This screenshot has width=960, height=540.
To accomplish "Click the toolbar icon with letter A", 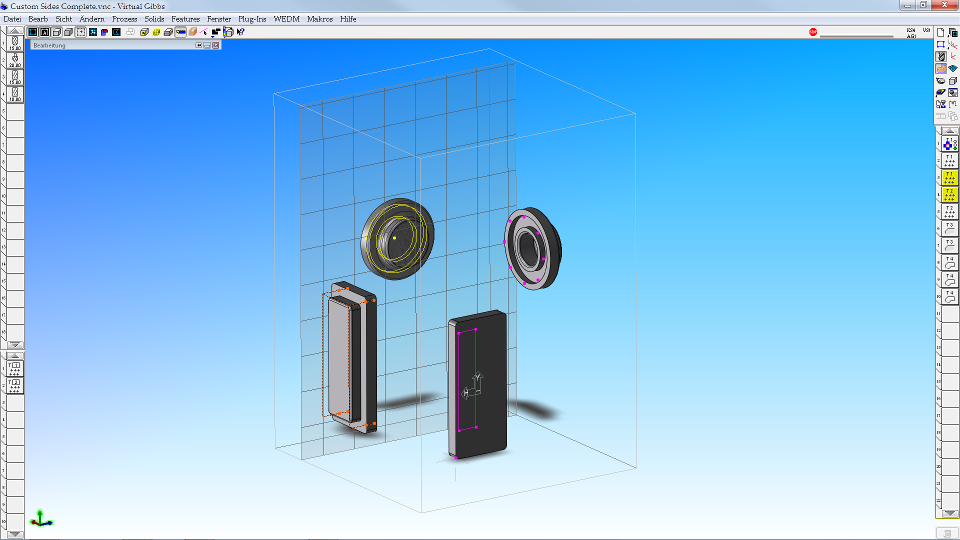I will (45, 32).
